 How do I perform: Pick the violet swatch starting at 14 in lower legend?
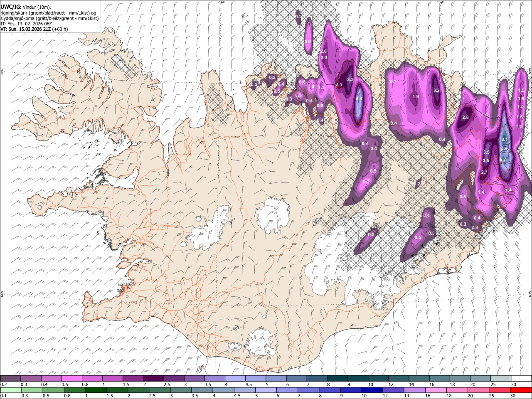414,390
